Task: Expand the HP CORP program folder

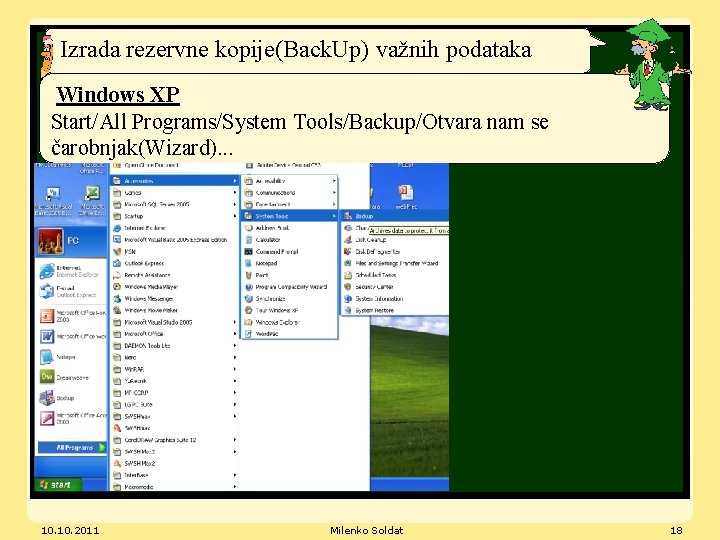Action: (x=174, y=393)
